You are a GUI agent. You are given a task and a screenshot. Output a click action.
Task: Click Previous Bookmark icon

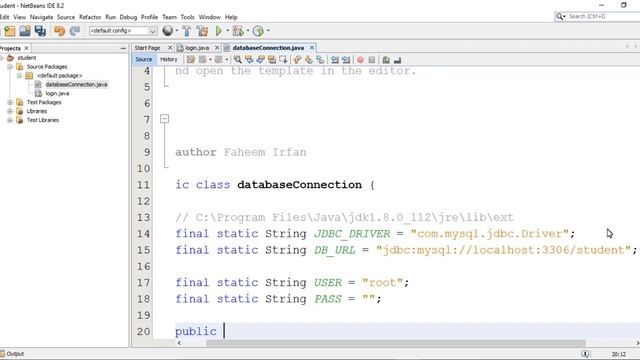297,60
